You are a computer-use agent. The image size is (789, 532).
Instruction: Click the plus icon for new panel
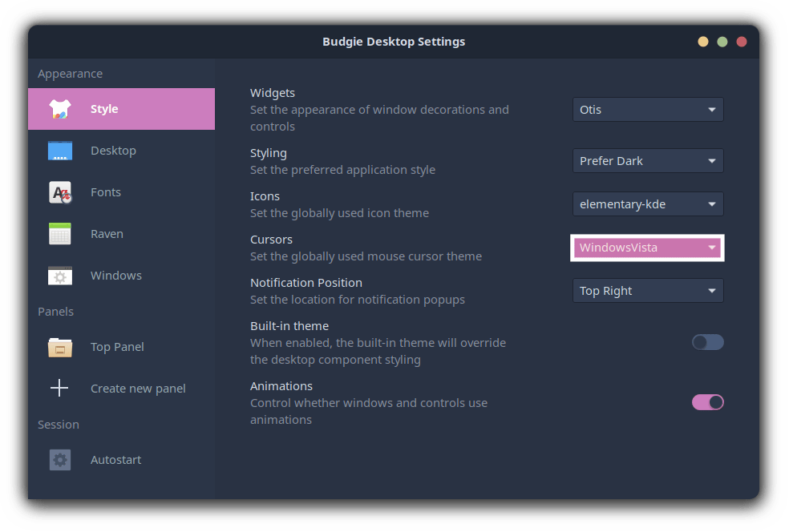(60, 389)
